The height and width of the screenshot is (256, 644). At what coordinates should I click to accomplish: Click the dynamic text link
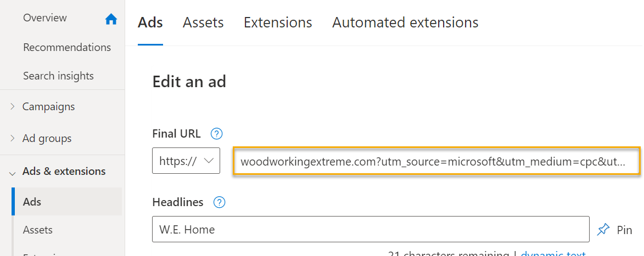(x=552, y=254)
